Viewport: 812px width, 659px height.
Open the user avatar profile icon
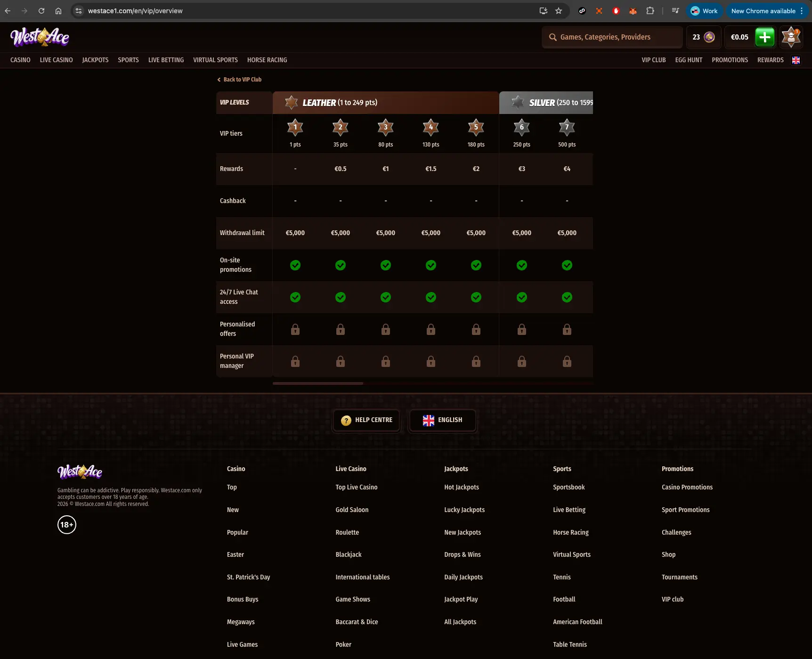(x=791, y=37)
